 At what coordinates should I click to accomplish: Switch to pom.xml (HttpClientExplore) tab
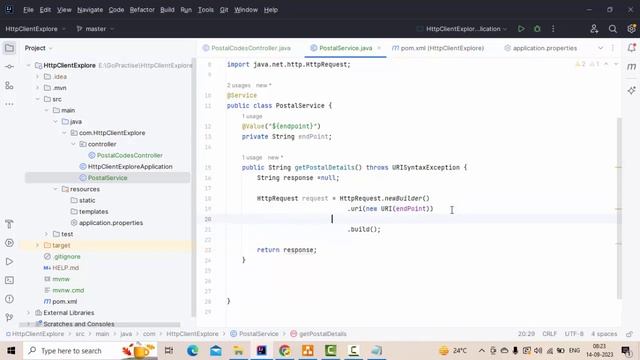tap(438, 48)
